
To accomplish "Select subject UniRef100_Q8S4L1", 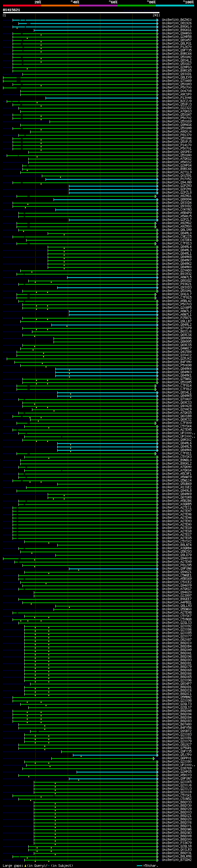I will click(x=176, y=392).
